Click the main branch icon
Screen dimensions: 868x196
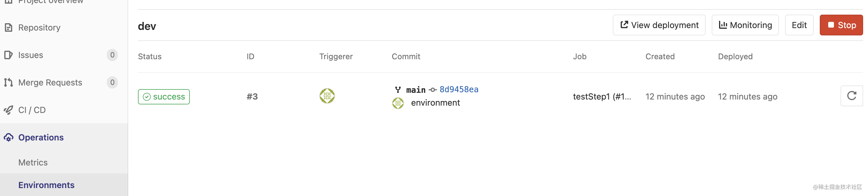click(398, 89)
